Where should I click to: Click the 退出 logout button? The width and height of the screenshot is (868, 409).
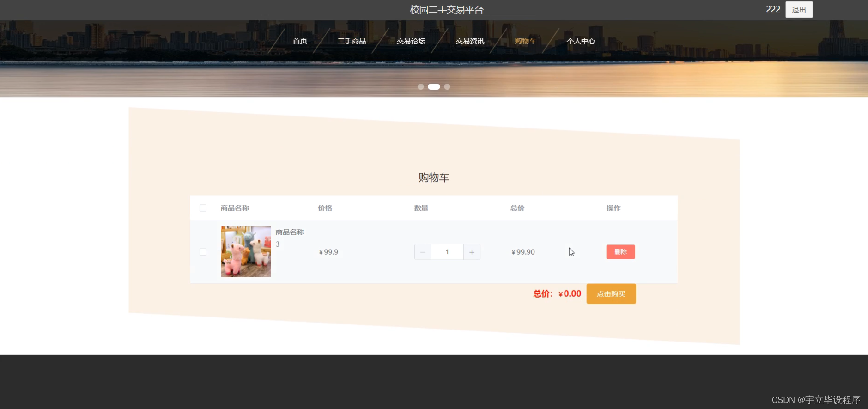pyautogui.click(x=799, y=10)
